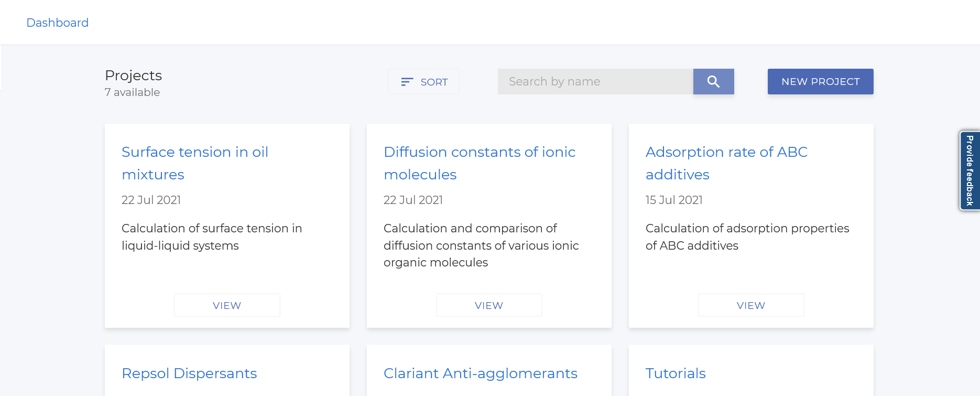
Task: Open the Tutorials project
Action: tap(676, 373)
